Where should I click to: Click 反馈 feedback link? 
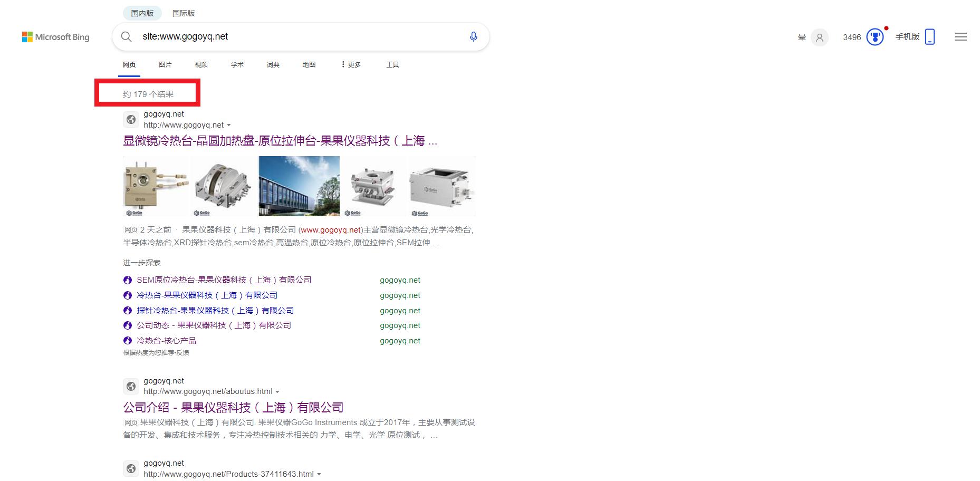[x=182, y=353]
